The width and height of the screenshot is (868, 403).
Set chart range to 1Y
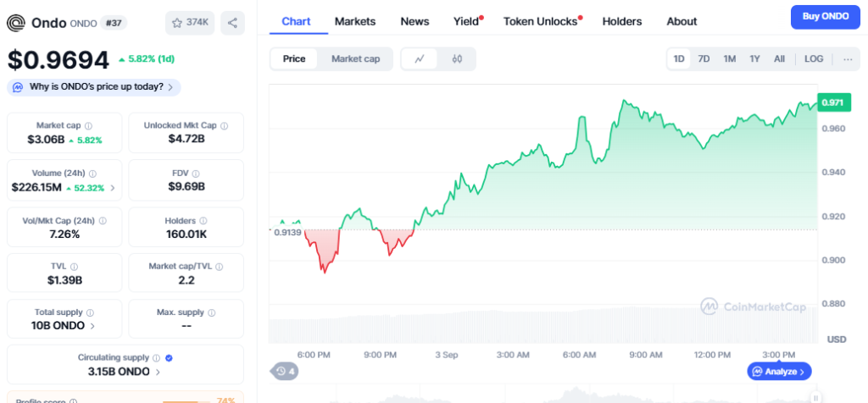pyautogui.click(x=754, y=58)
